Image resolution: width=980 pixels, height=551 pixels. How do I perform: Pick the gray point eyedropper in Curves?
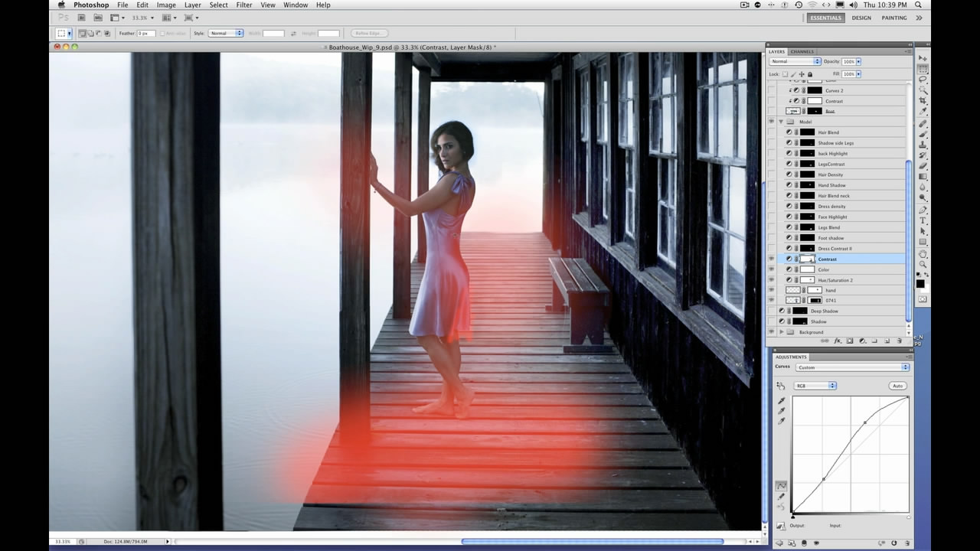click(782, 411)
